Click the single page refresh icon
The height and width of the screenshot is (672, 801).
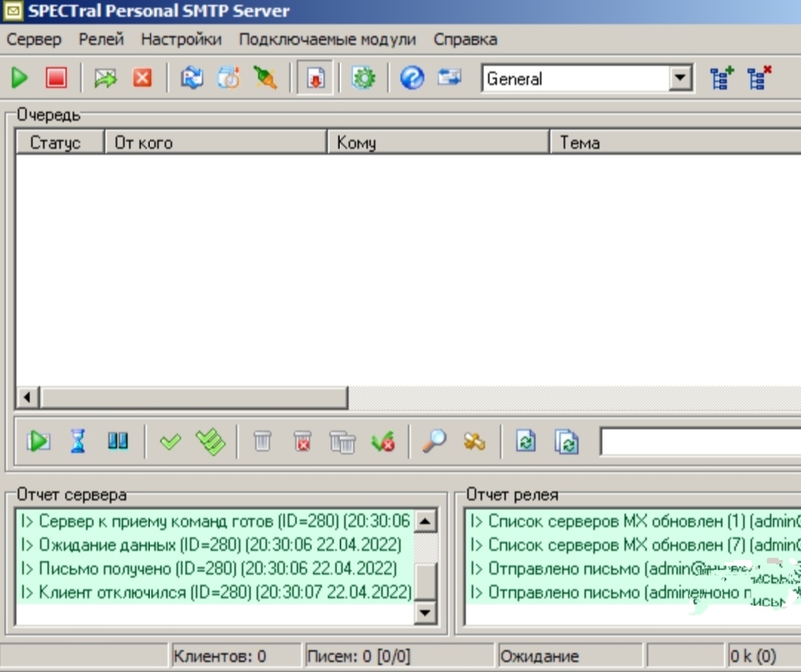(x=526, y=441)
